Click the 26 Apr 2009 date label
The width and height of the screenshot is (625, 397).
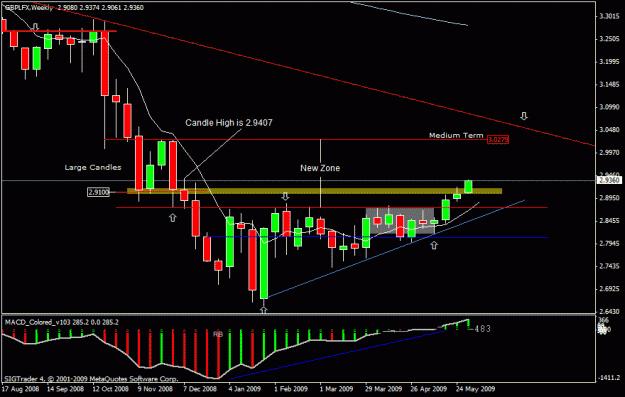(x=429, y=389)
